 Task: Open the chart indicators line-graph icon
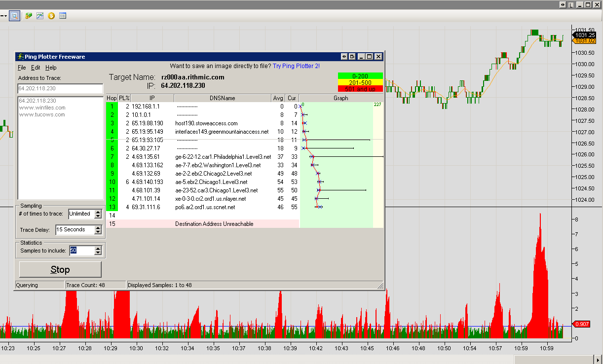pyautogui.click(x=40, y=16)
